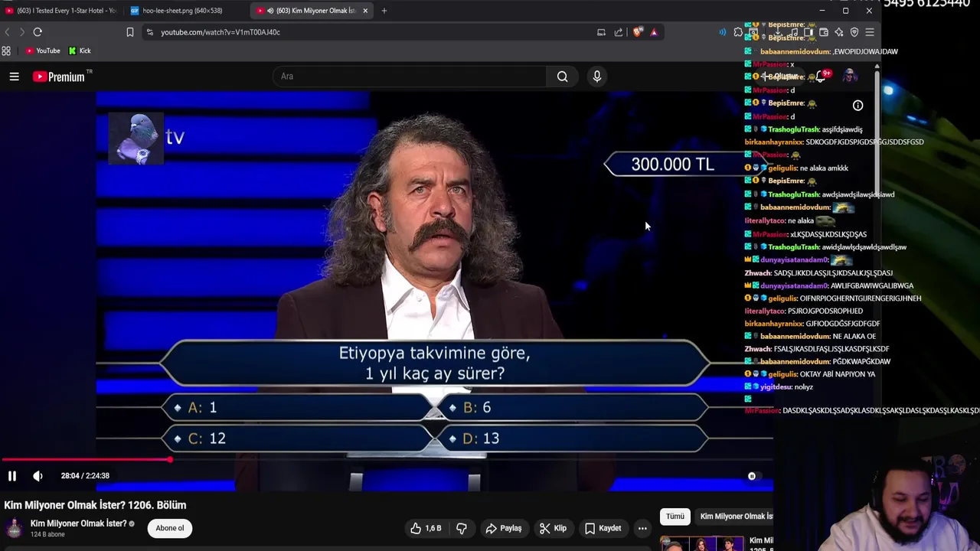Click the video title Kim Milyoner Olmak İster? 1206. Bölüm
Image resolution: width=980 pixels, height=551 pixels.
95,505
